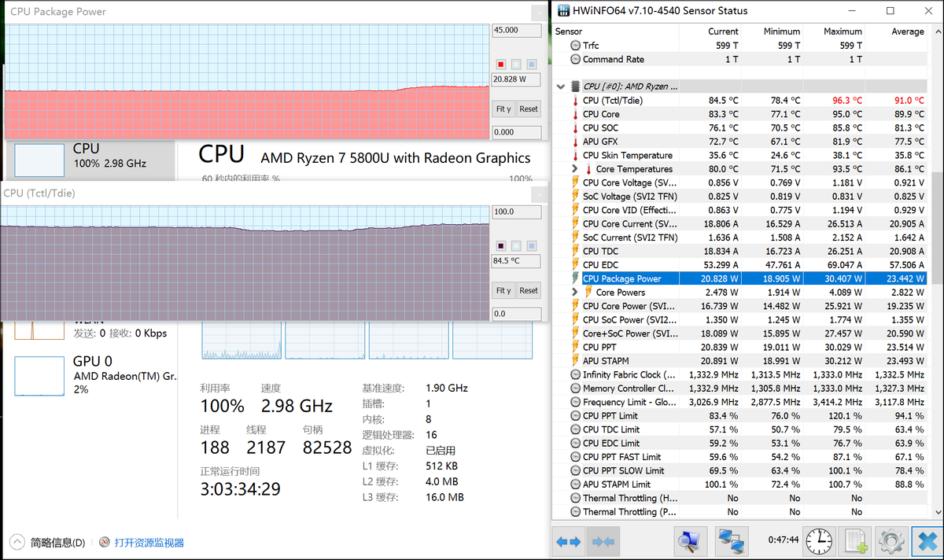Click the CPU Package Power lightning icon
Viewport: 944px width, 560px height.
[x=575, y=278]
